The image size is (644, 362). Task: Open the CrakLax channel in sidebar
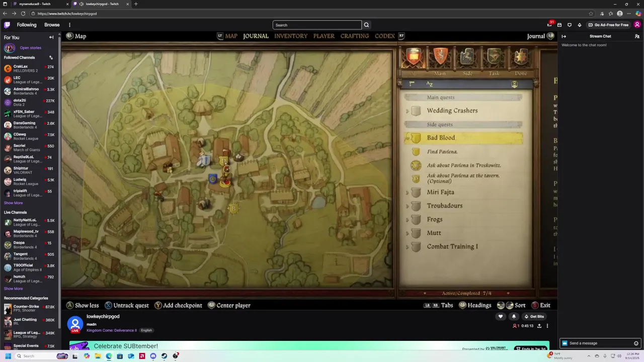click(x=30, y=68)
